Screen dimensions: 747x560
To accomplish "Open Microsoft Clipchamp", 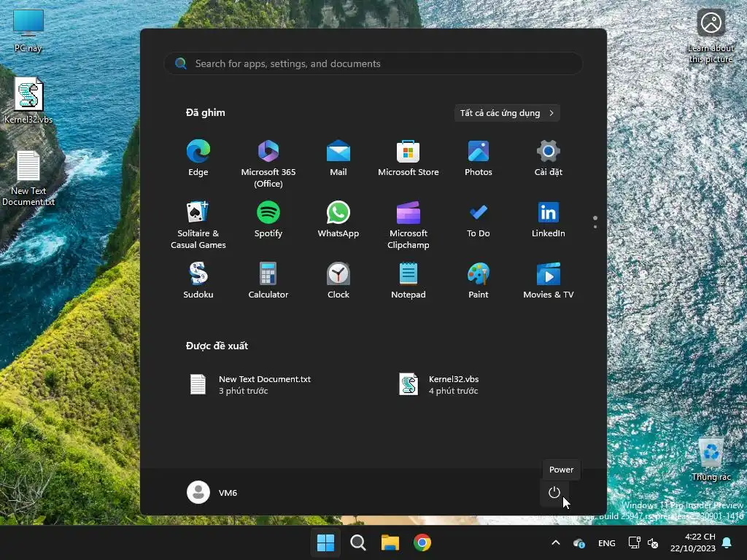I will coord(409,225).
